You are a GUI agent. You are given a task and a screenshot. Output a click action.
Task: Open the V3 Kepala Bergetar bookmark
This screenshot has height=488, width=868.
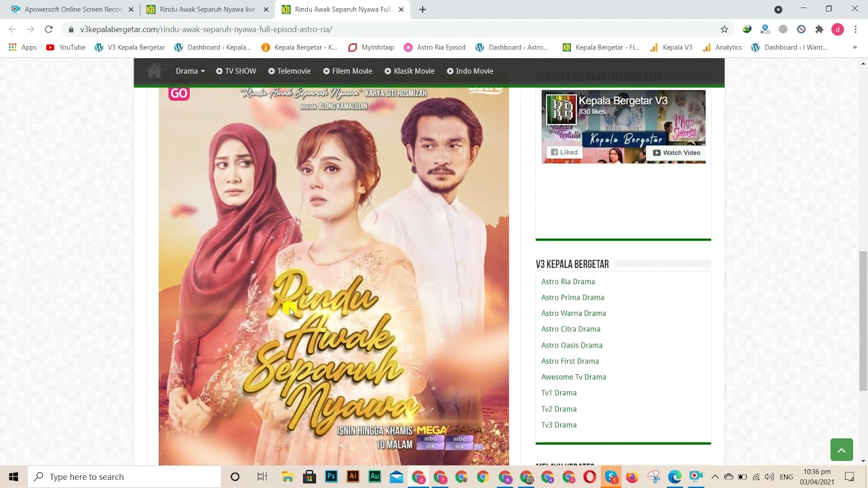tap(130, 47)
